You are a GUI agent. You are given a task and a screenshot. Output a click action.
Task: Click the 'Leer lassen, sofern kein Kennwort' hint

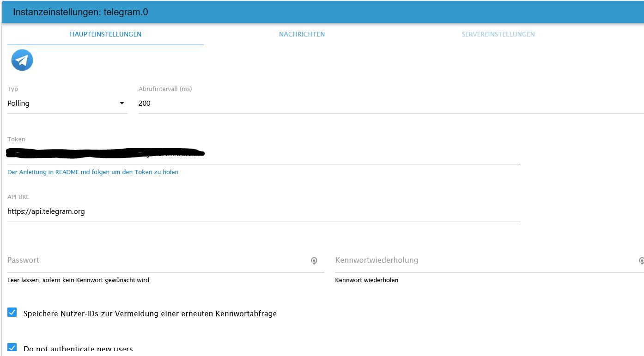(x=78, y=280)
